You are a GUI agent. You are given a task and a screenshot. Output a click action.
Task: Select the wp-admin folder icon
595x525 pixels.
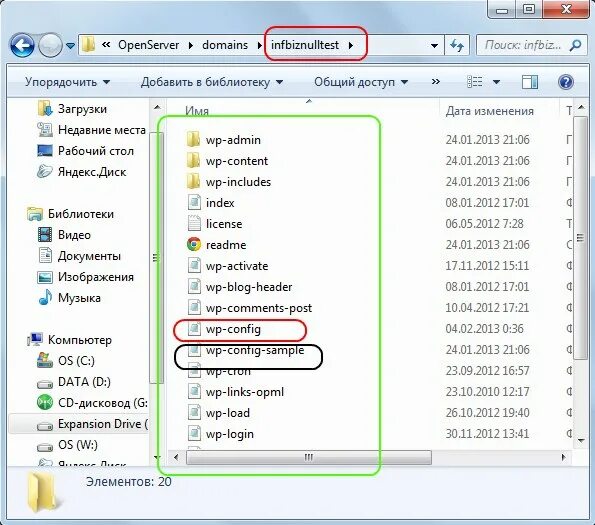point(194,140)
